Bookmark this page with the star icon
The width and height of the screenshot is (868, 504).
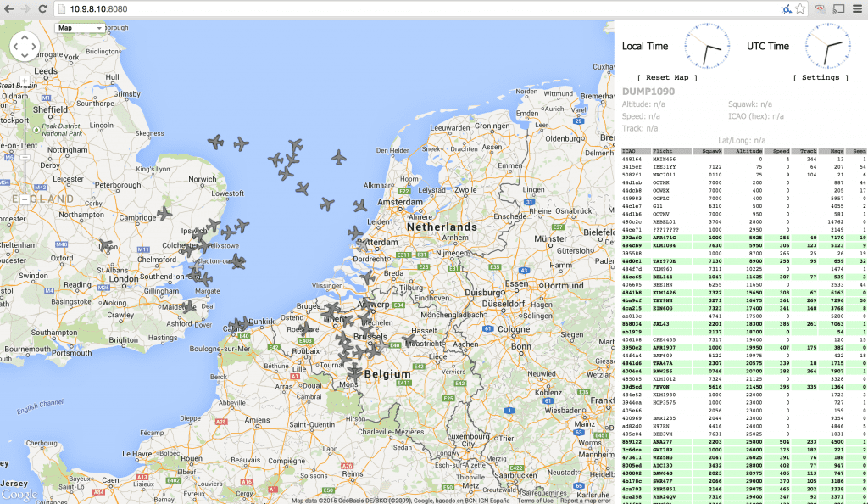[x=800, y=8]
